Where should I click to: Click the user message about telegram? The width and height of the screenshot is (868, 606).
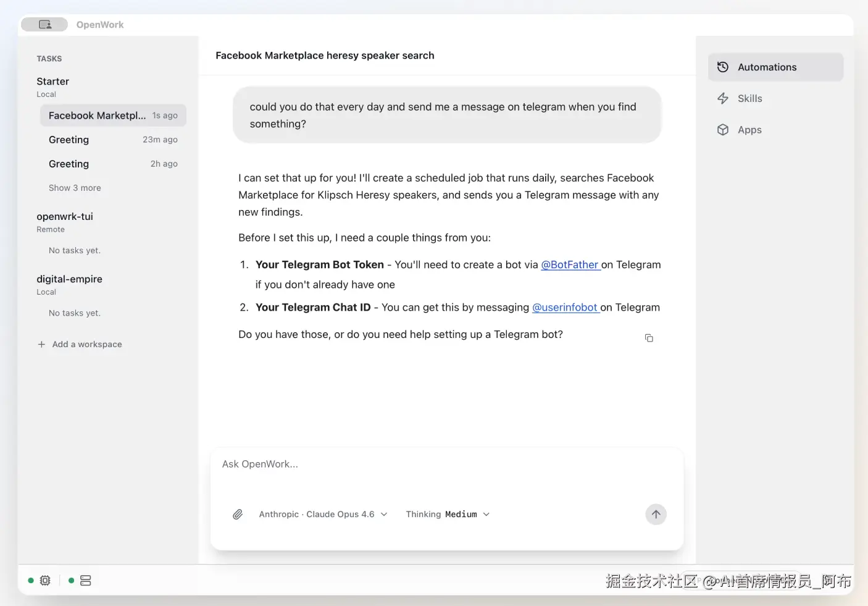[x=447, y=116]
